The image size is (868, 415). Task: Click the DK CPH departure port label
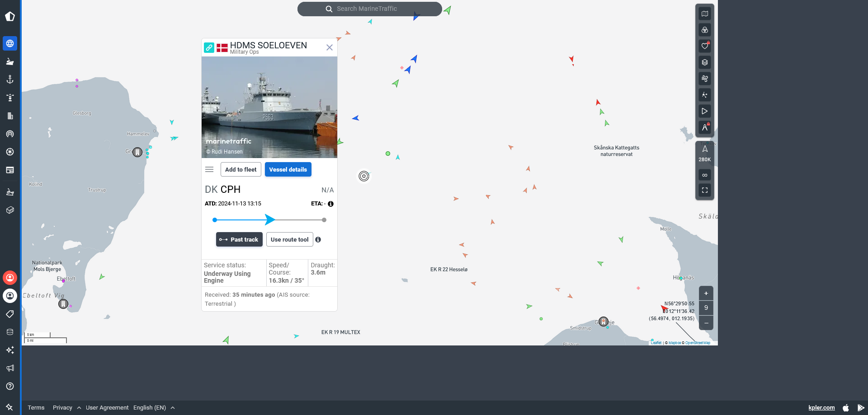(x=223, y=190)
